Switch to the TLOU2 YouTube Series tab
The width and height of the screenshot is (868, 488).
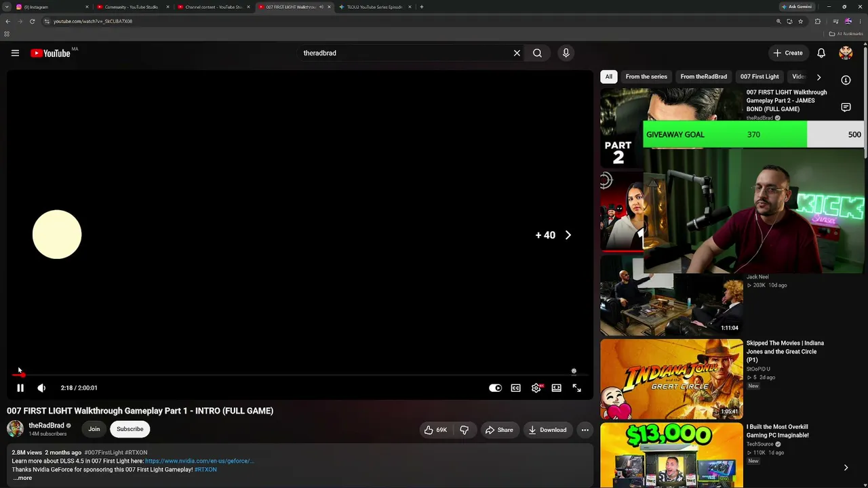click(374, 7)
